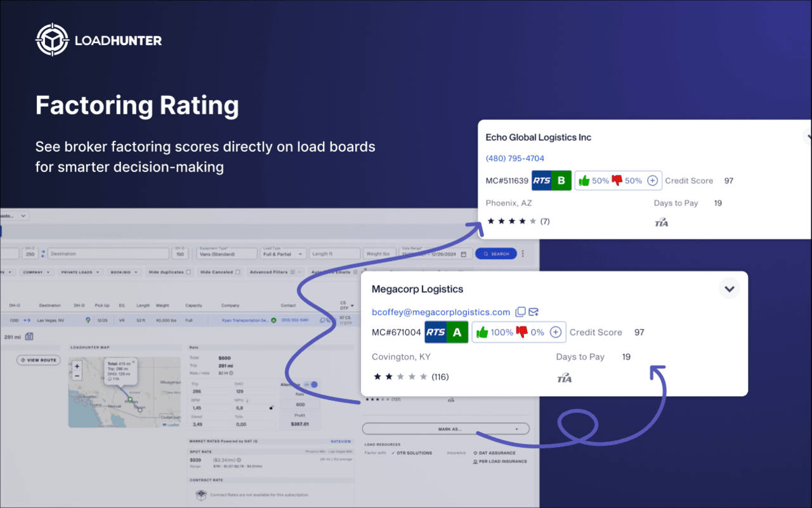Click thumbs-up icon on Echo Global Logistics card
Viewport: 812px width, 508px height.
click(584, 180)
